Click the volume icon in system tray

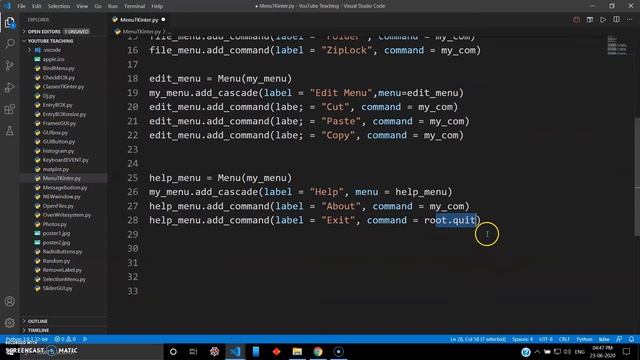pos(567,352)
